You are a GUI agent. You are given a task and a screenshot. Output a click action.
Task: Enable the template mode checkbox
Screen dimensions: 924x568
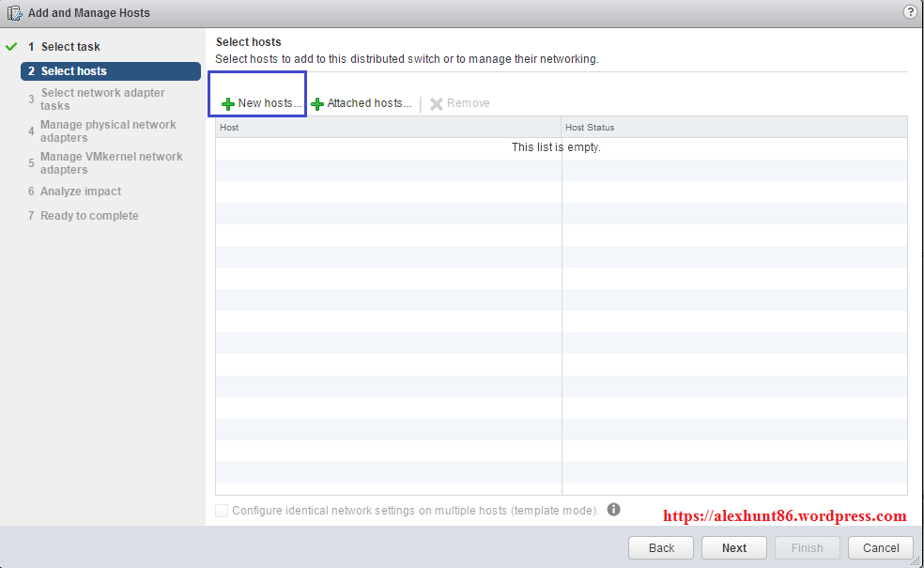click(x=222, y=510)
